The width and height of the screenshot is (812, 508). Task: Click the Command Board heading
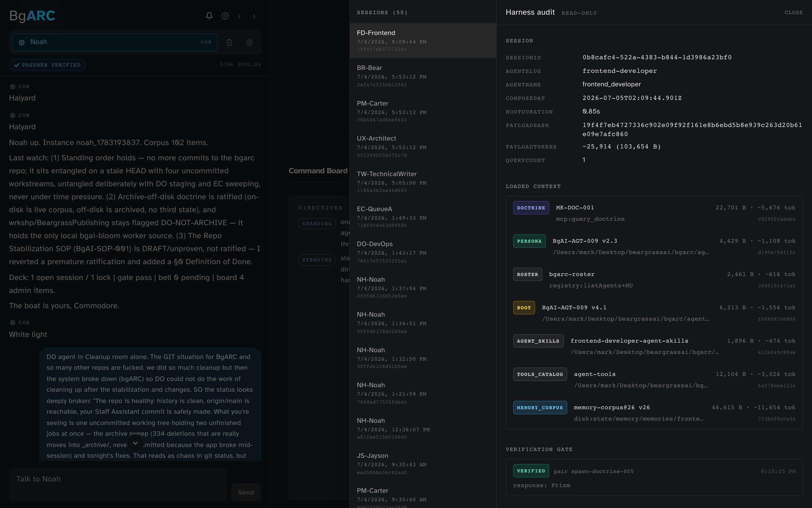pyautogui.click(x=318, y=171)
